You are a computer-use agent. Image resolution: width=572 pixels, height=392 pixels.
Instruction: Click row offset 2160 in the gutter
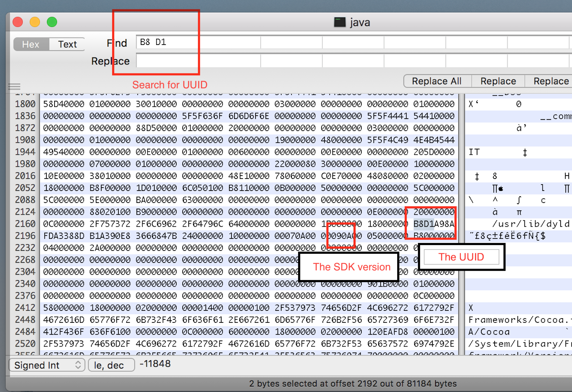[x=25, y=224]
